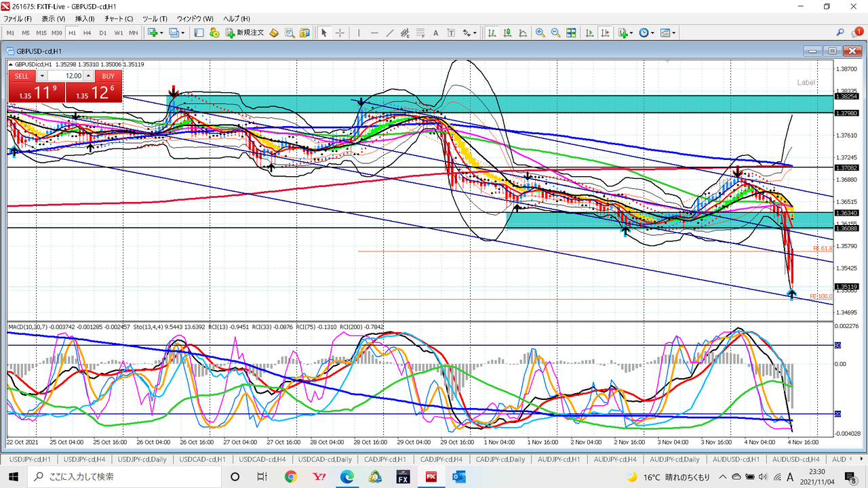This screenshot has width=868, height=488.
Task: Open the Market Watch window icon
Action: (199, 33)
